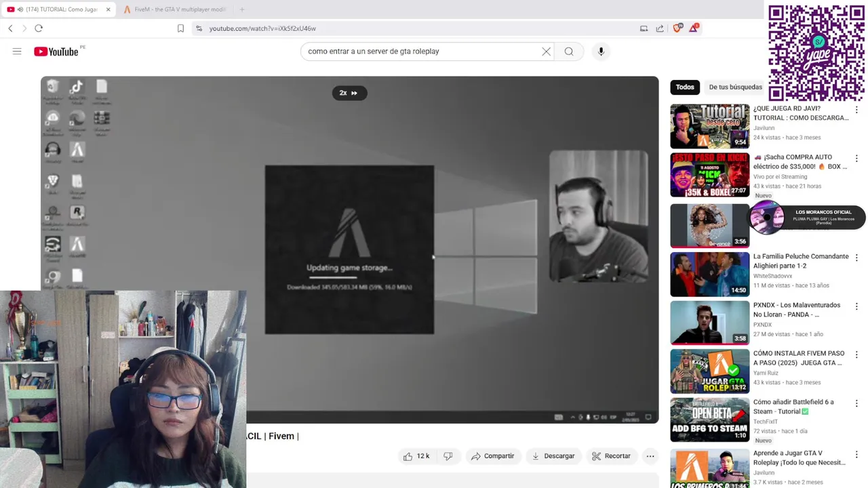Click the 2x playback speed indicator
This screenshot has height=488, width=868.
tap(349, 93)
